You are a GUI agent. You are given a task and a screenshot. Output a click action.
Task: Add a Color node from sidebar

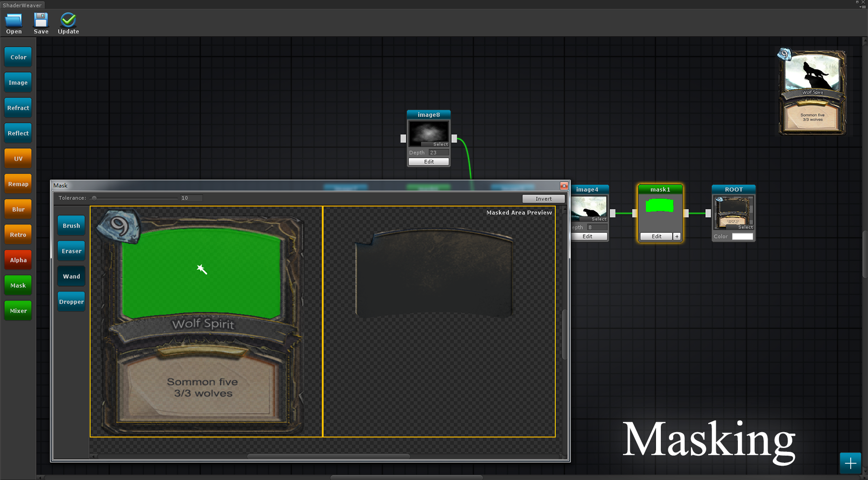coord(18,57)
